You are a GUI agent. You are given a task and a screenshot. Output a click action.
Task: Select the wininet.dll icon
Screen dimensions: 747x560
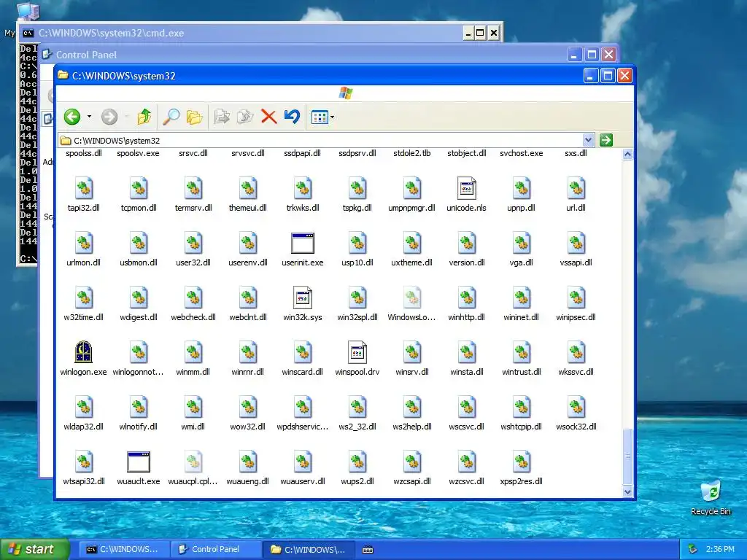click(x=522, y=297)
